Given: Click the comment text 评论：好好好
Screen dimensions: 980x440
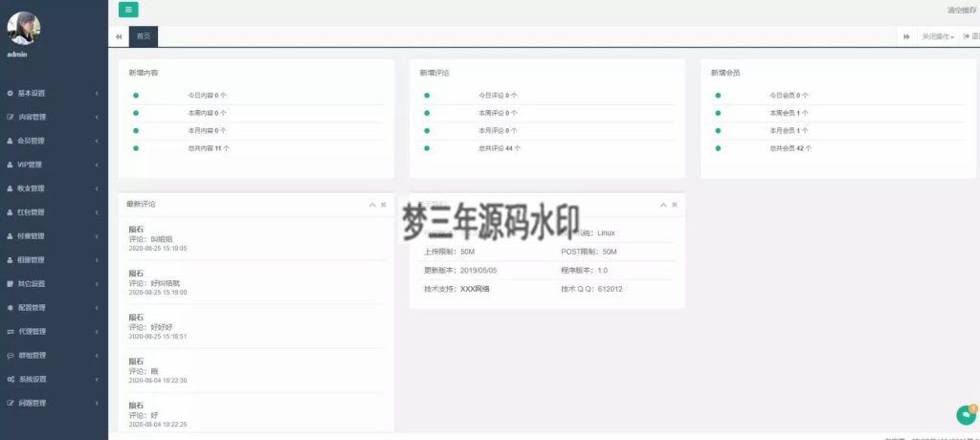Looking at the screenshot, I should coord(150,327).
